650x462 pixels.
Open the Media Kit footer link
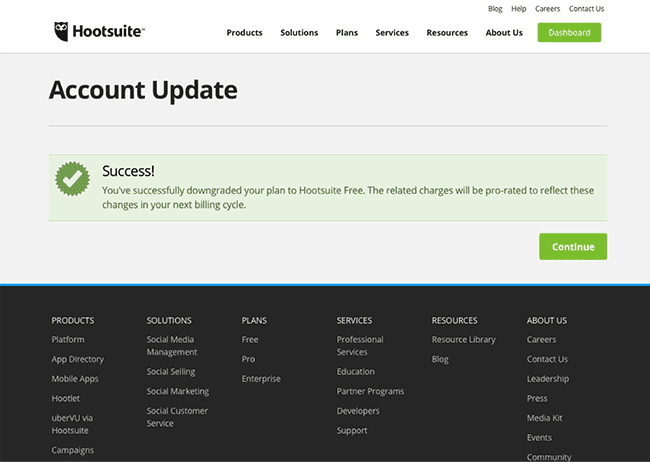coord(544,418)
